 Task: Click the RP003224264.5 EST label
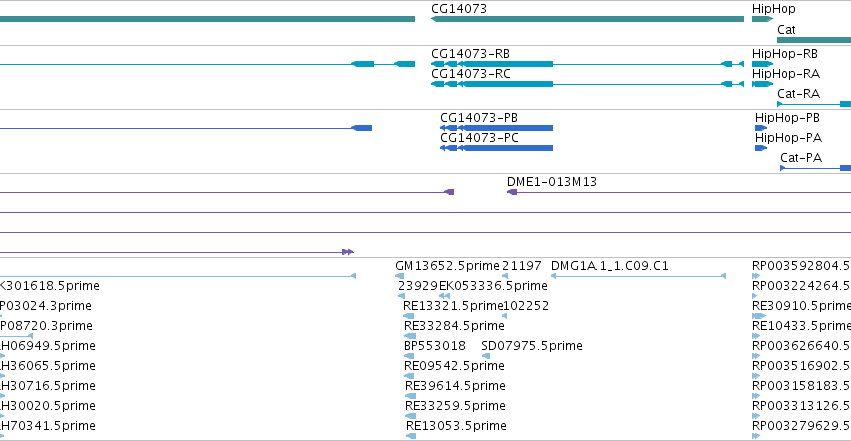pos(801,286)
